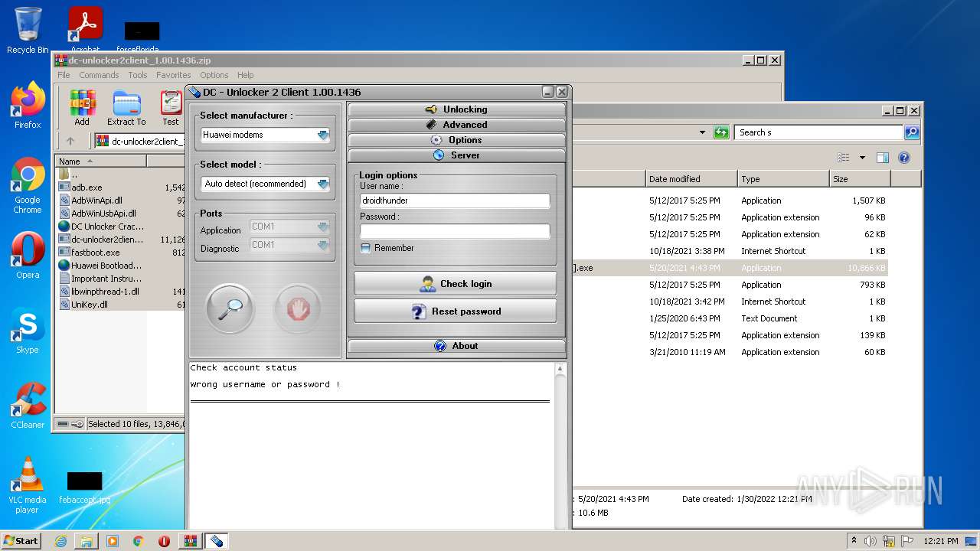The height and width of the screenshot is (551, 980).
Task: Toggle the Explorer preview pane icon
Action: (882, 158)
